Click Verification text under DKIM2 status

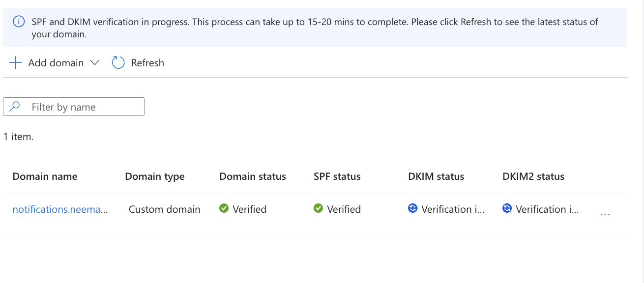click(547, 209)
